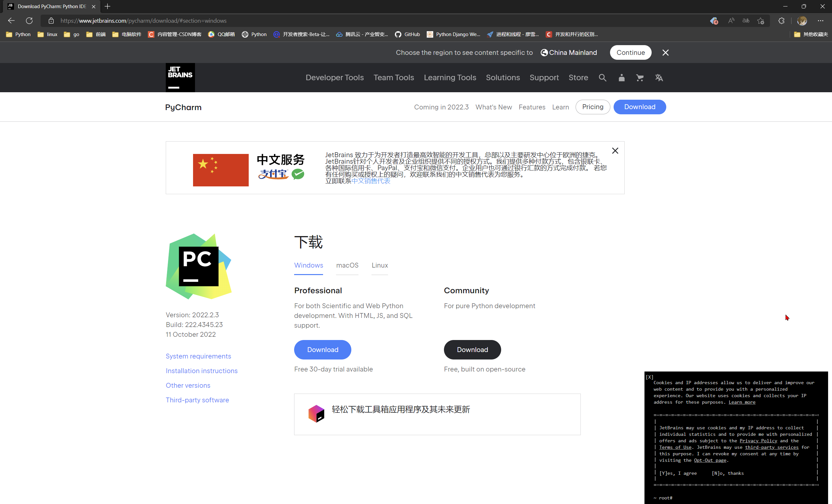Click the site lock icon in address bar
Screen dimensions: 832x504
point(51,20)
